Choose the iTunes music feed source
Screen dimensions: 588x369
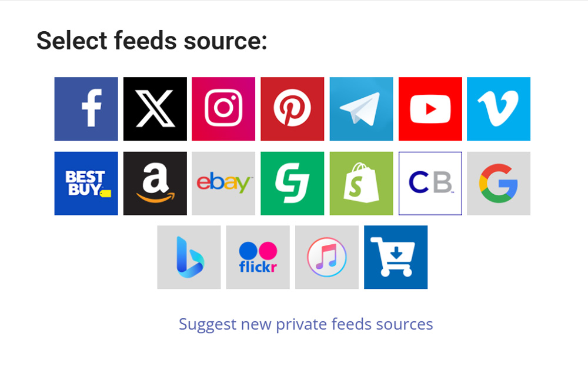click(326, 257)
